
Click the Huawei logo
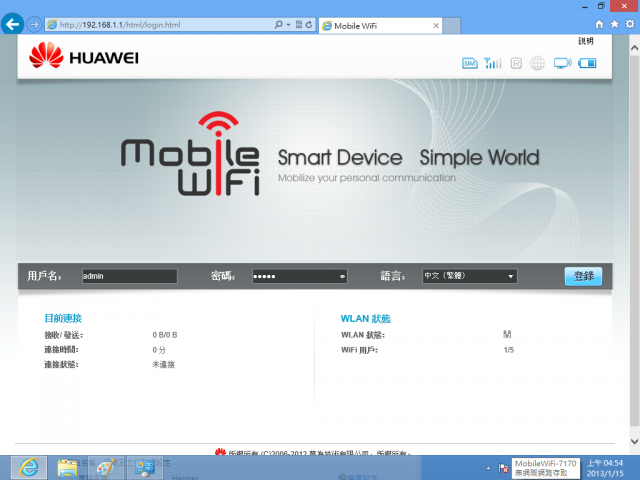(x=84, y=56)
